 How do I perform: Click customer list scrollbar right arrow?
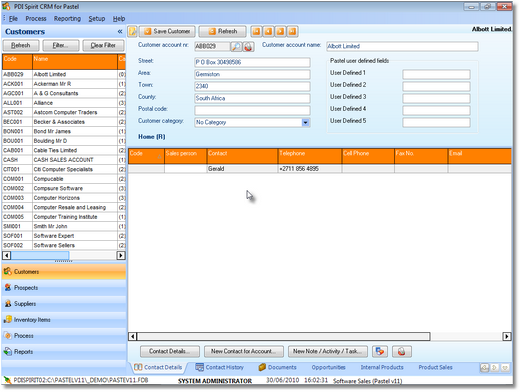[121, 255]
